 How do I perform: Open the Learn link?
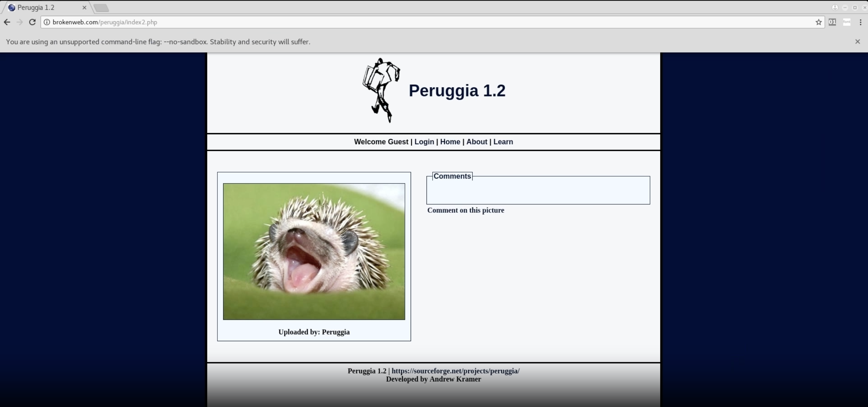pyautogui.click(x=503, y=142)
